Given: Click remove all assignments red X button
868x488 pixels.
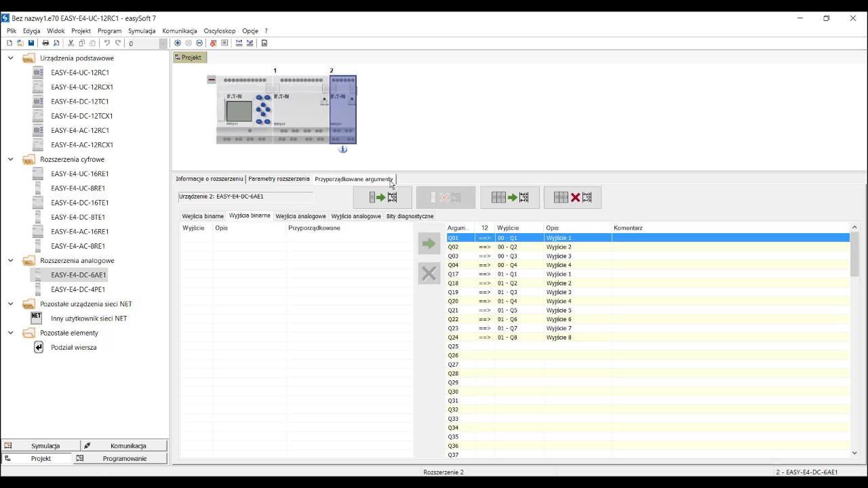Looking at the screenshot, I should (x=572, y=197).
